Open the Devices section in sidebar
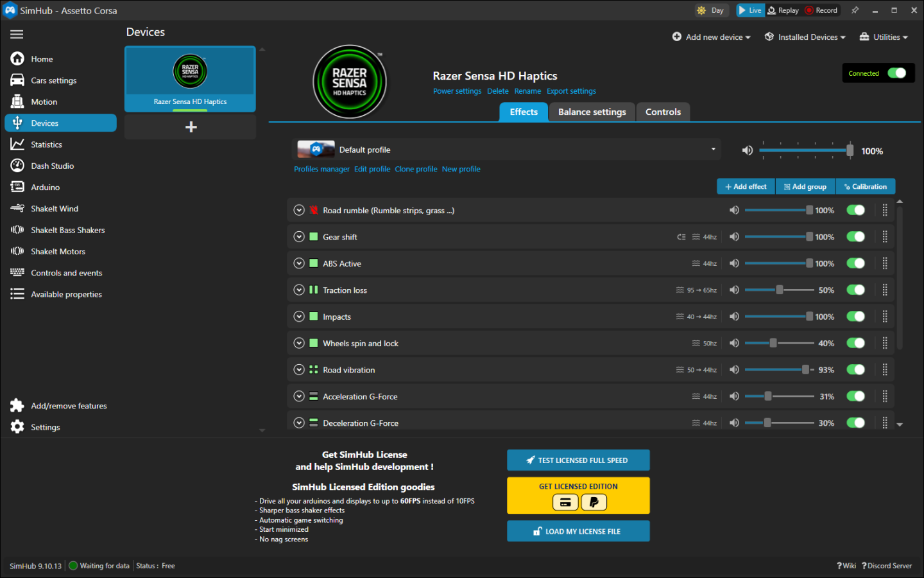The width and height of the screenshot is (924, 578). (61, 123)
